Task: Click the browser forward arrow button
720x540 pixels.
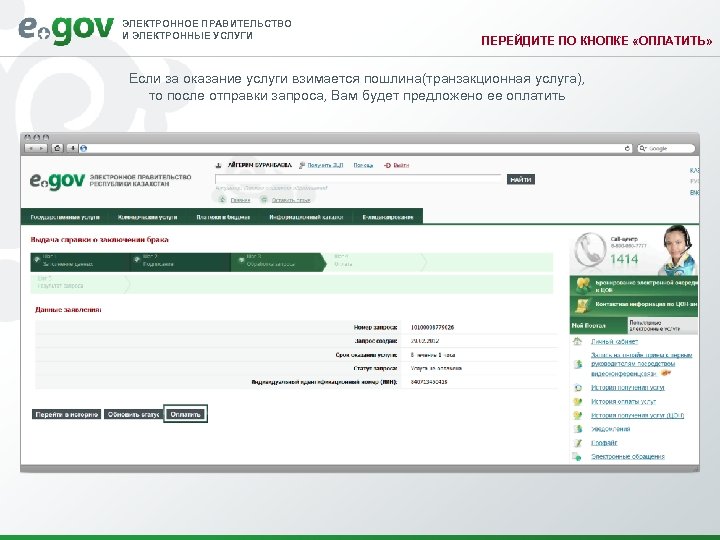Action: point(42,148)
